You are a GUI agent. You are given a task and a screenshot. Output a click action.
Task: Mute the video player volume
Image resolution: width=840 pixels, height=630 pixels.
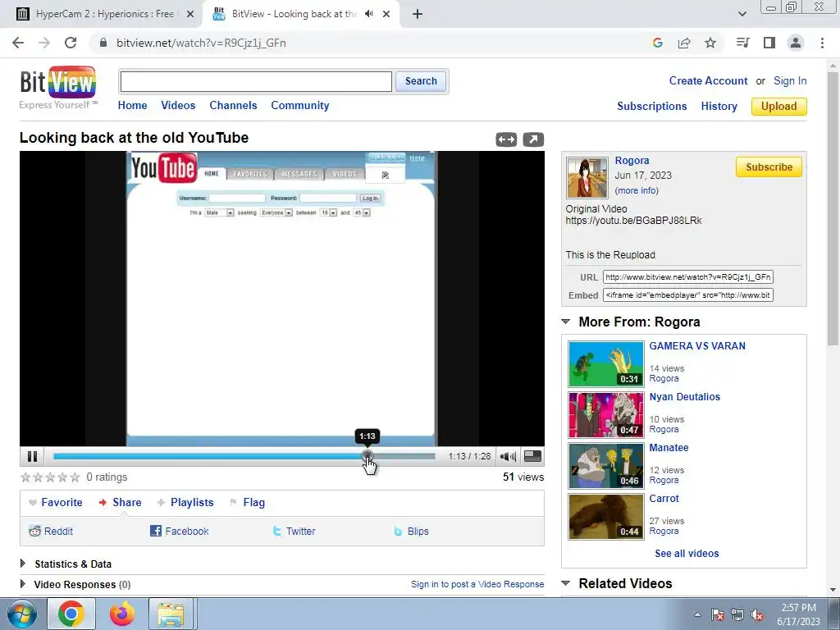508,456
